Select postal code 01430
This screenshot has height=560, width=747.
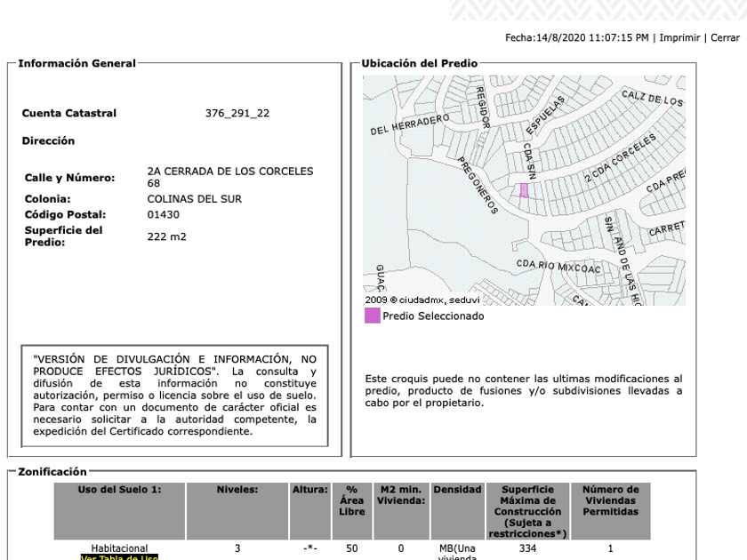pyautogui.click(x=164, y=215)
